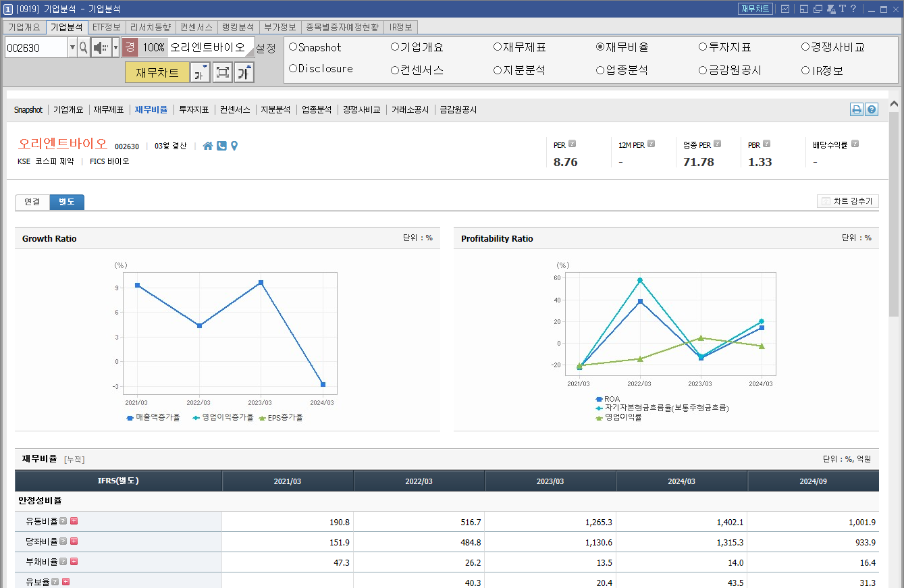Click the help icon next to 배당수익률
The image size is (904, 588).
855,144
